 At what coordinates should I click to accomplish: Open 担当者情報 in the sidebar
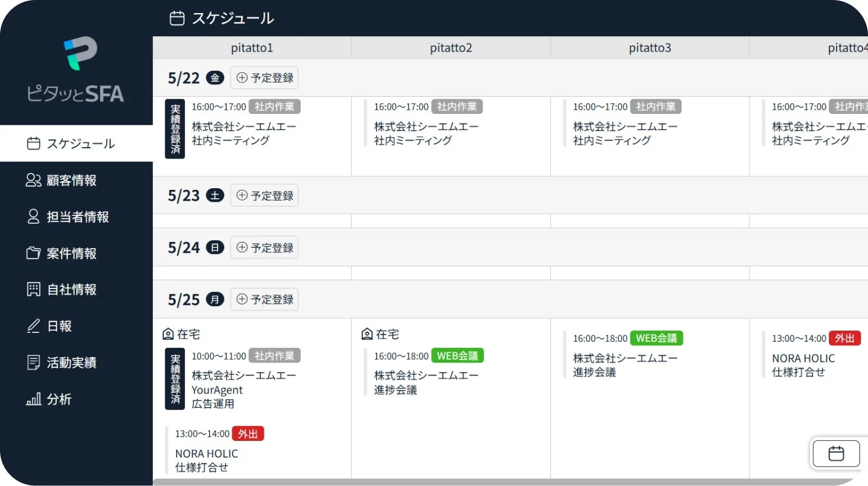pos(76,217)
